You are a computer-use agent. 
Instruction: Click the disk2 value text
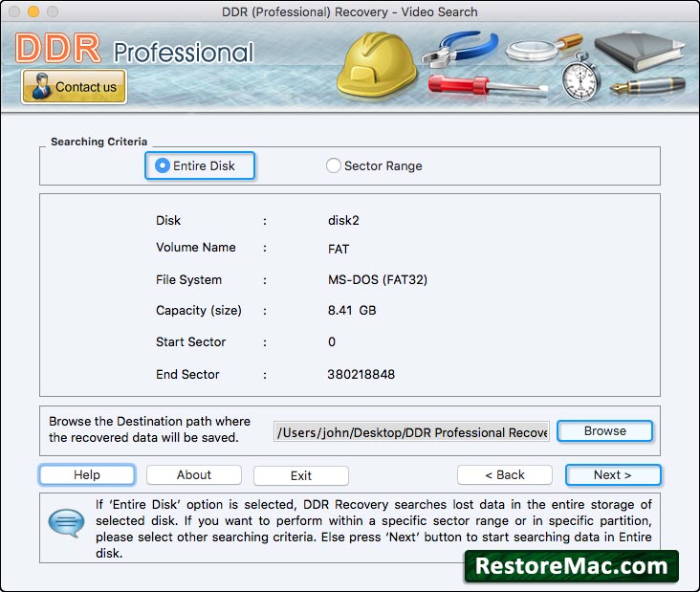coord(343,221)
